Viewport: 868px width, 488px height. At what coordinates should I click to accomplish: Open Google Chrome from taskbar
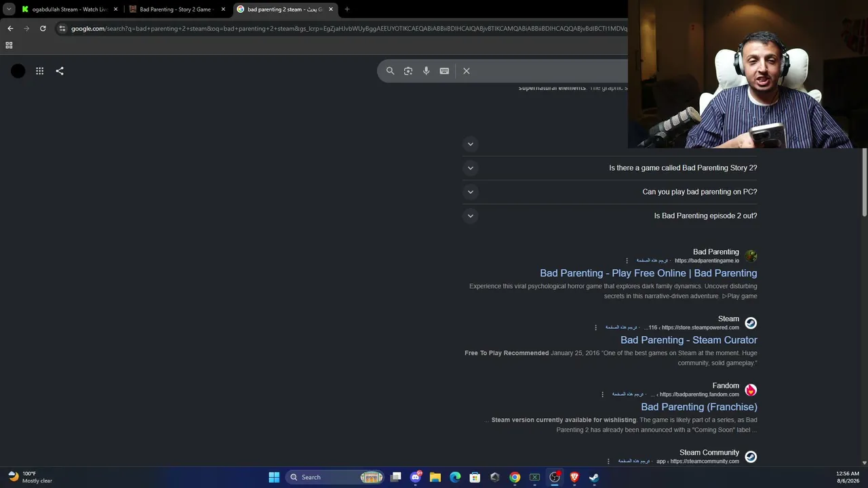[x=515, y=477]
